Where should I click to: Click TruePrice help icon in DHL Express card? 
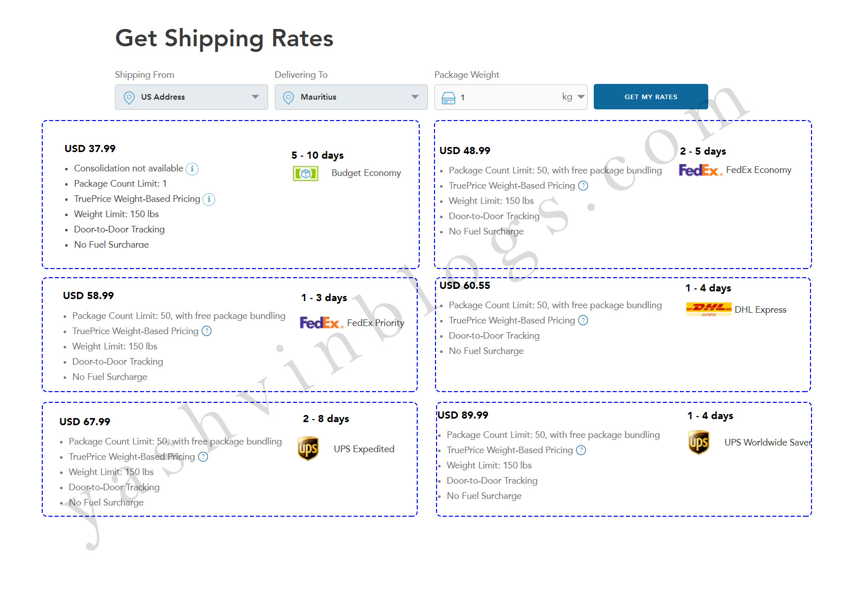583,320
